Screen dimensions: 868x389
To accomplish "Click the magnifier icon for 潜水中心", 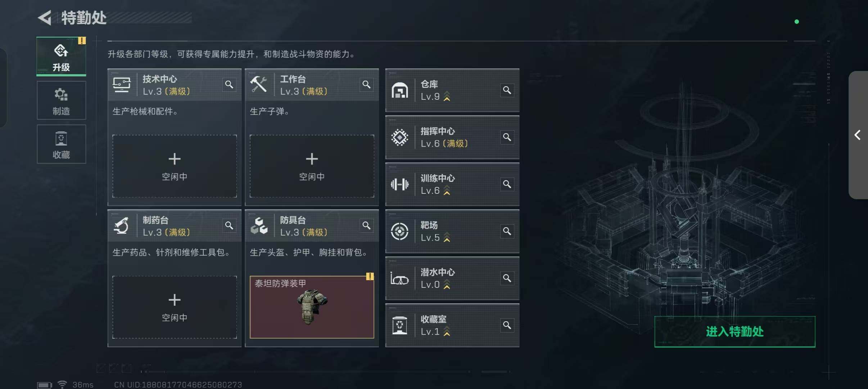I will click(507, 278).
